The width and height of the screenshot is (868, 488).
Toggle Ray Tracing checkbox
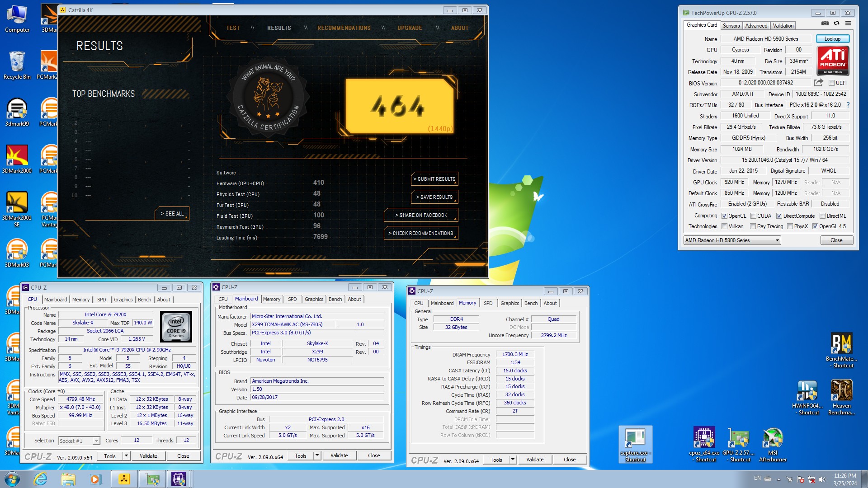click(x=753, y=226)
